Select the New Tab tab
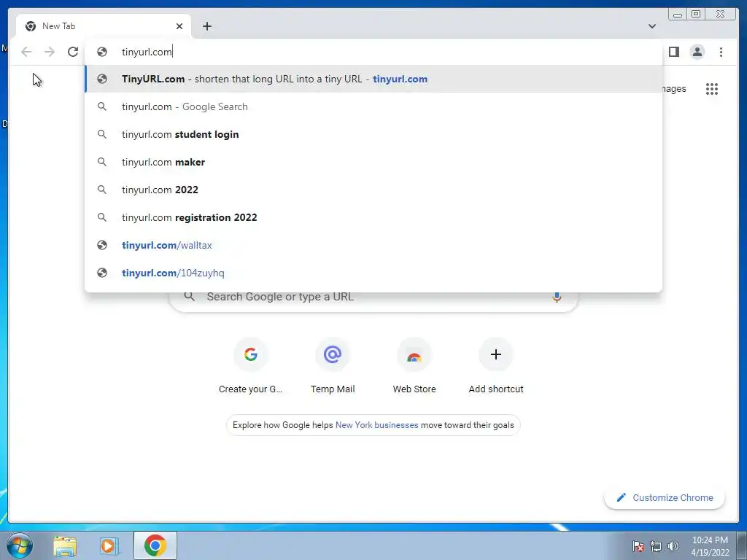 104,26
